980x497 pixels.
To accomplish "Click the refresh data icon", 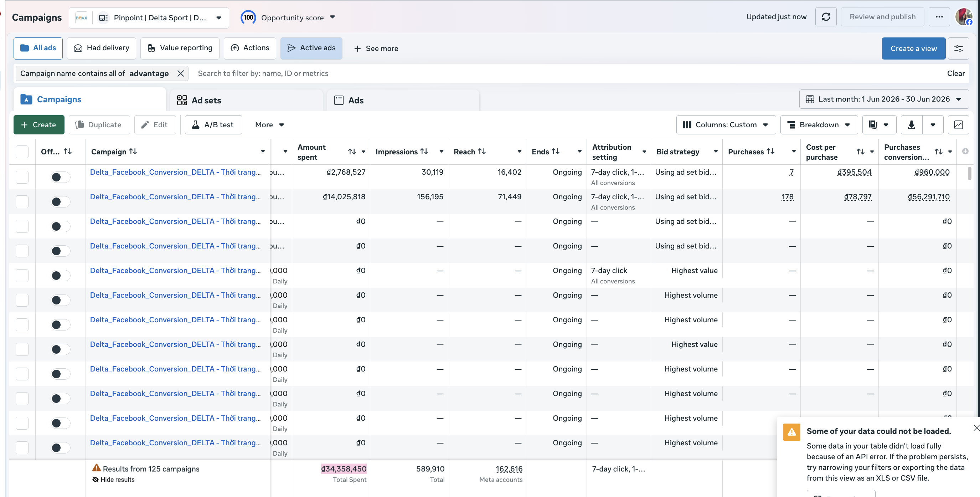I will point(826,17).
